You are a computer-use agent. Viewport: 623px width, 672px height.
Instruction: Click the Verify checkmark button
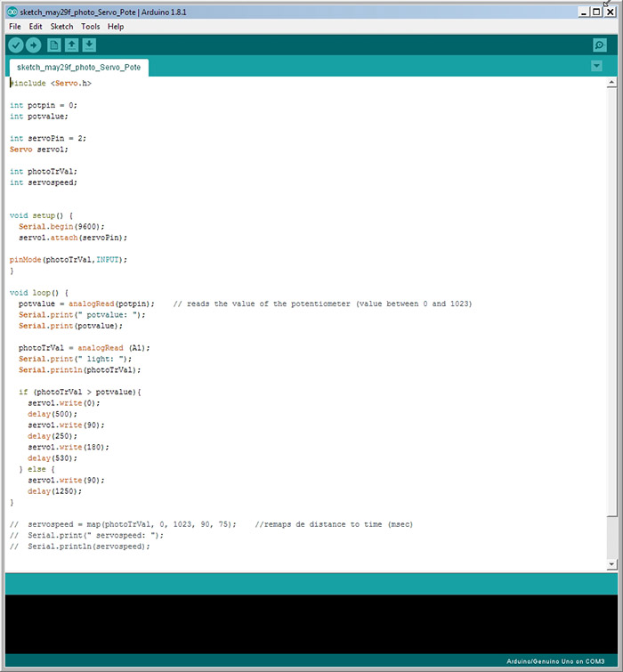[16, 45]
